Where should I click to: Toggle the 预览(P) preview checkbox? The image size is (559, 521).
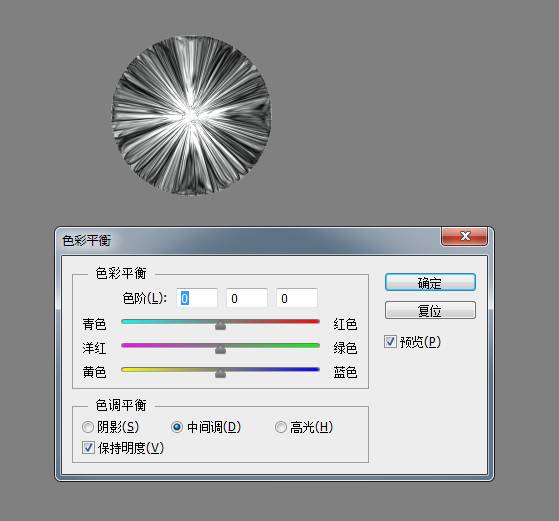coord(390,341)
